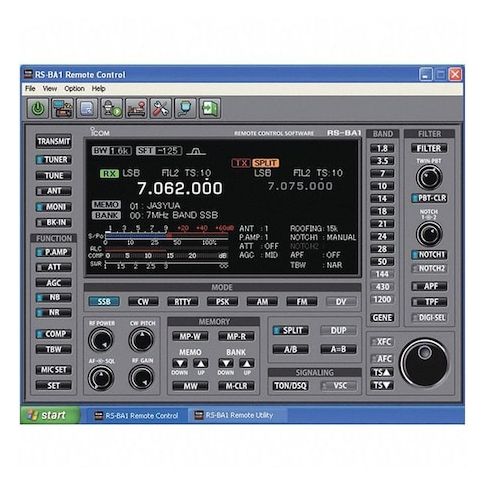Click the operator headset play icon
Image resolution: width=485 pixels, height=485 pixels.
tap(112, 108)
